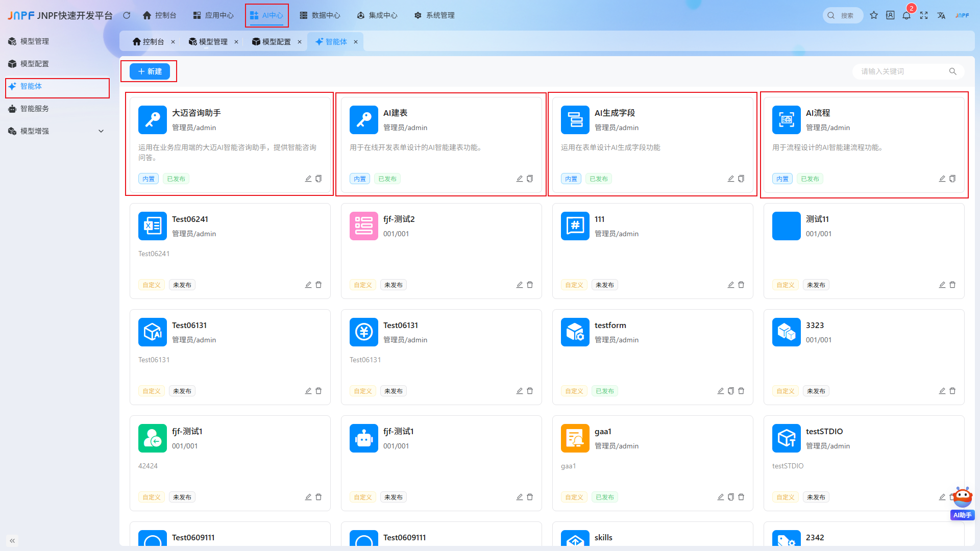Edit the 测试11 agent card

[x=942, y=285]
